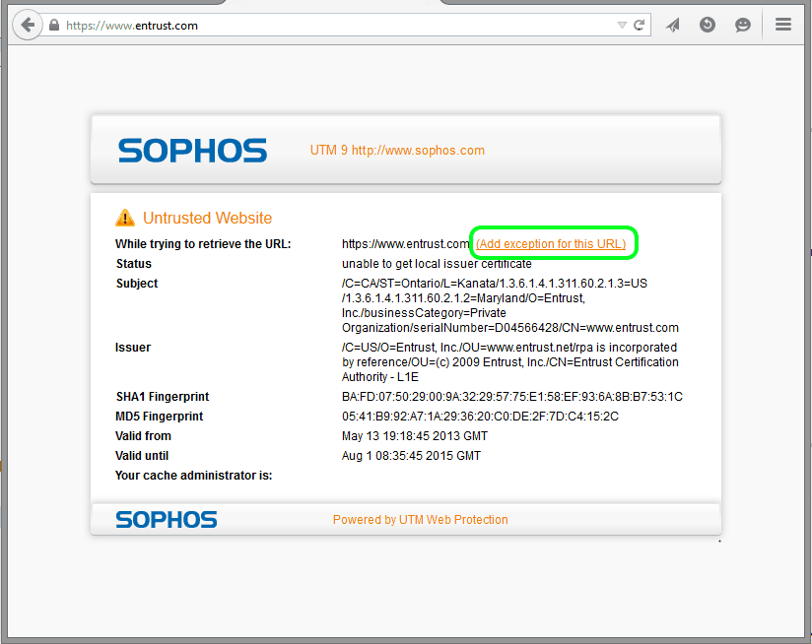This screenshot has width=812, height=644.
Task: Click the Sophos logo in the header
Action: click(192, 151)
